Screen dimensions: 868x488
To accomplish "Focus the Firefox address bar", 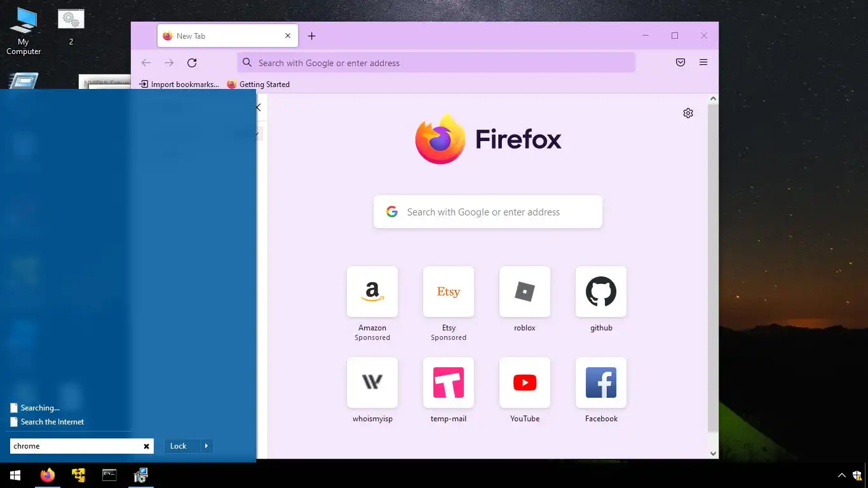I will pyautogui.click(x=436, y=63).
